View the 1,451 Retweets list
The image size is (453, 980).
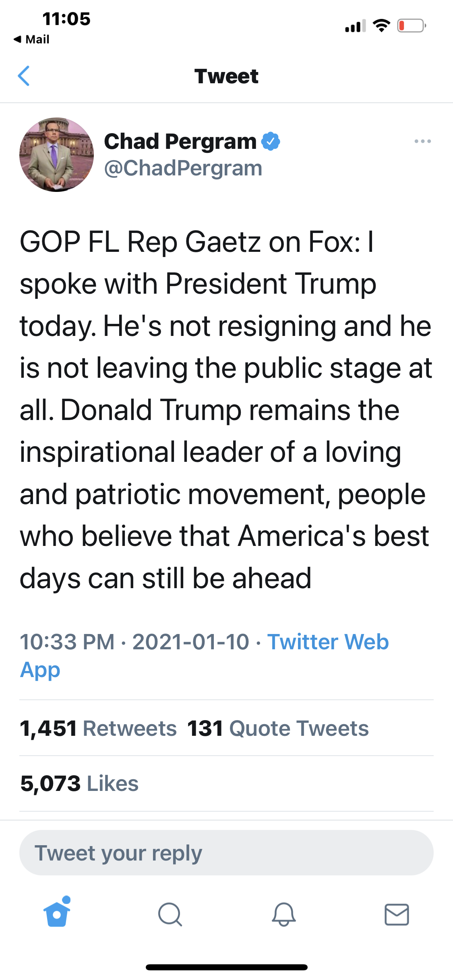coord(98,729)
